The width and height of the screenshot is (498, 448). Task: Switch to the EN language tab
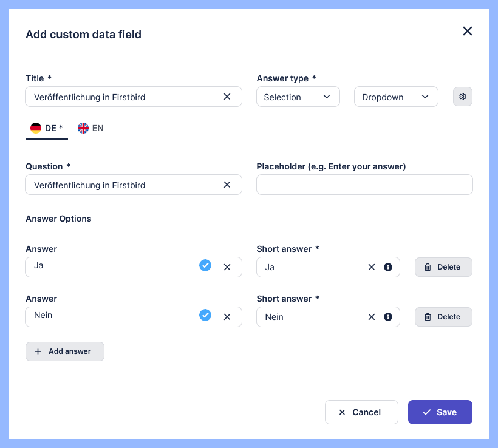[90, 128]
